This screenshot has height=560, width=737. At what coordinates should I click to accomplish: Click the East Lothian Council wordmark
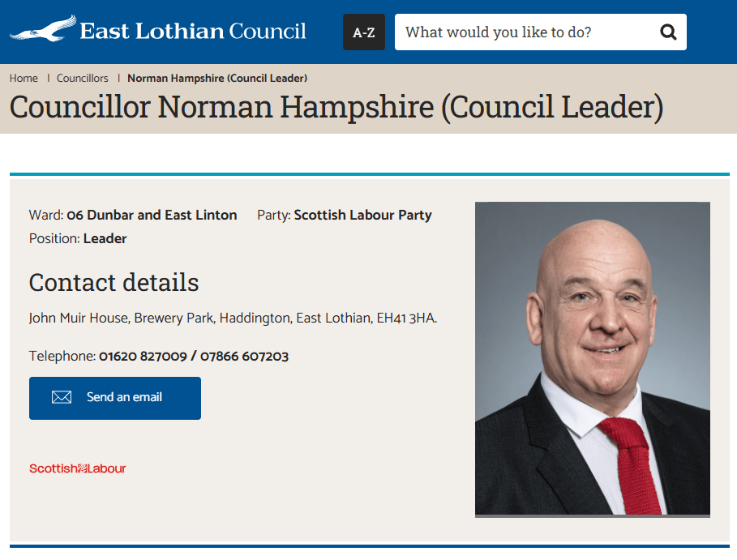(193, 32)
